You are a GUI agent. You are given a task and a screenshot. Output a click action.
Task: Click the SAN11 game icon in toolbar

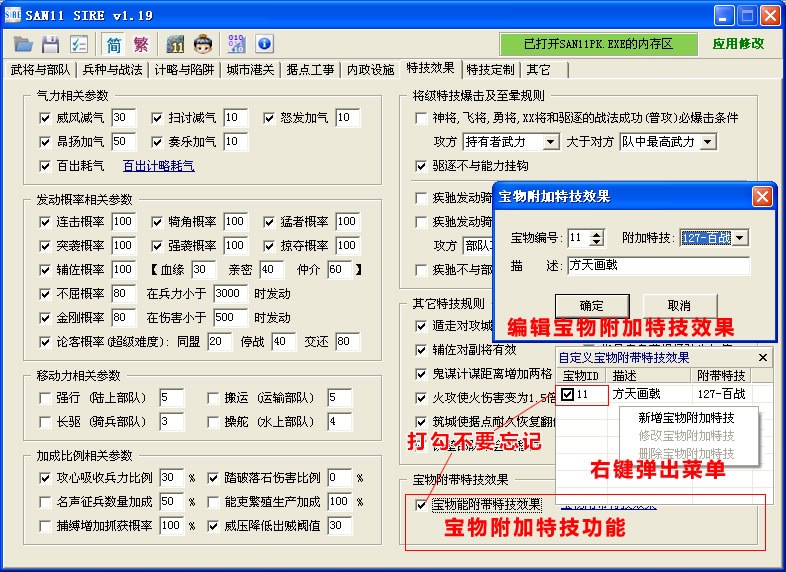click(175, 44)
